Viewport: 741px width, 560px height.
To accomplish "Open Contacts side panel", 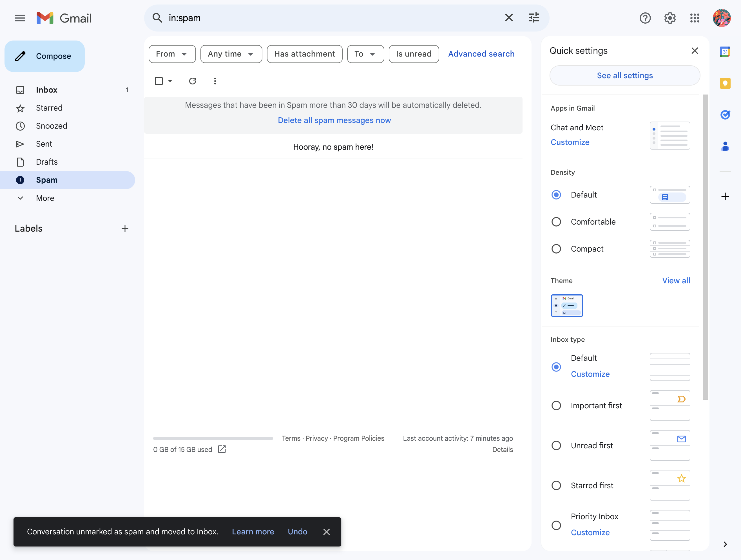I will [x=725, y=146].
